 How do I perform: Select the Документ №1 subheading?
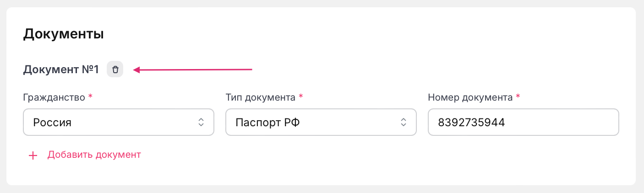(x=61, y=70)
